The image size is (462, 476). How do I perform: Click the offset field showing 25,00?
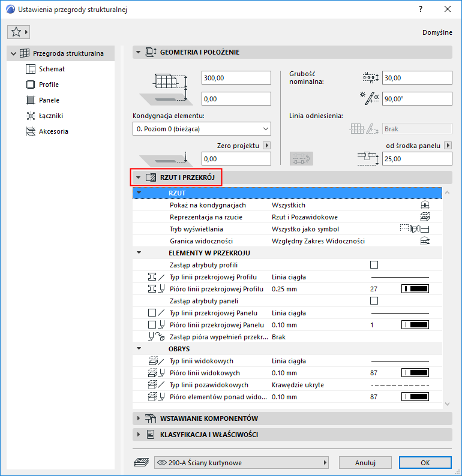[417, 159]
